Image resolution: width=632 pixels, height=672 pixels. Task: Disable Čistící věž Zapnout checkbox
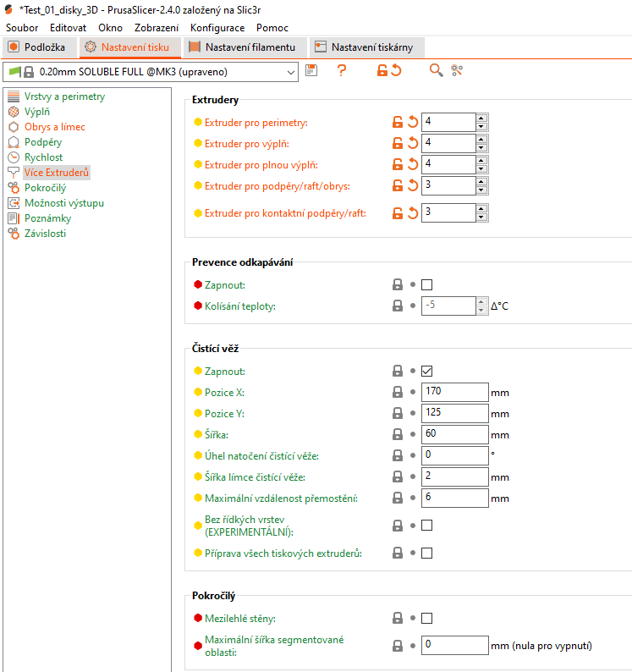pos(426,371)
